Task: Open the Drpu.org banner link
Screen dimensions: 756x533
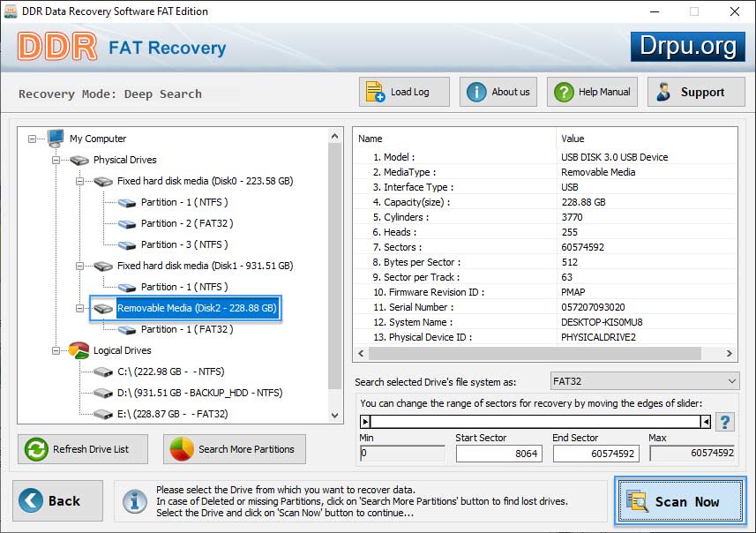Action: [687, 47]
